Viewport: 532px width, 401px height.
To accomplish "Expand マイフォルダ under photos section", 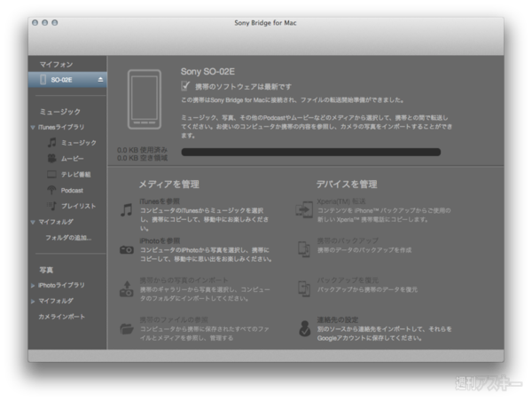I will pyautogui.click(x=33, y=301).
